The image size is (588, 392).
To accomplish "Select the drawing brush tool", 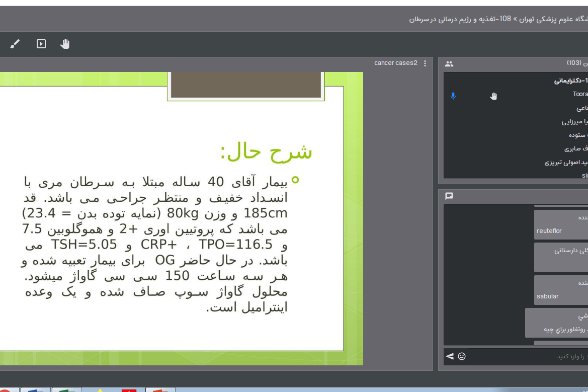I will [15, 44].
